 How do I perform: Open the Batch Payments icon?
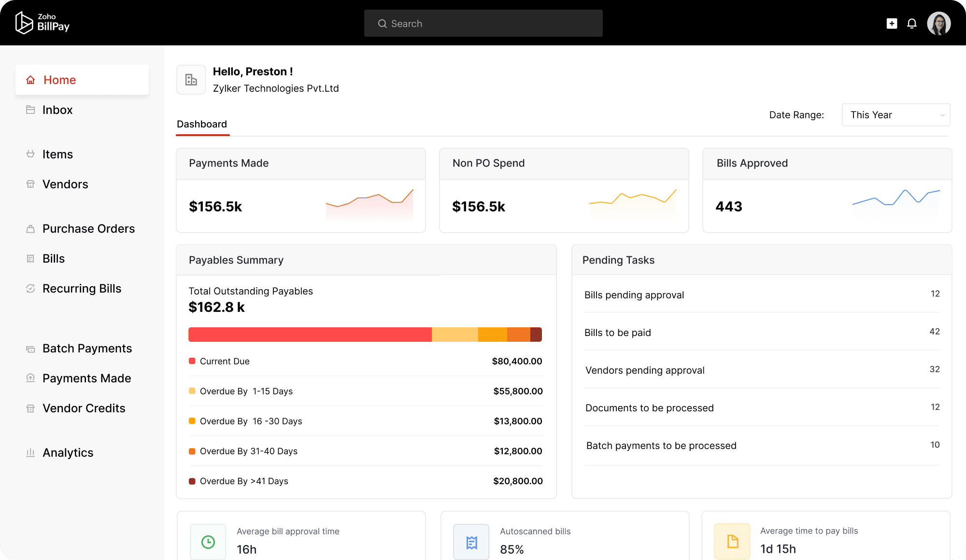pos(30,348)
